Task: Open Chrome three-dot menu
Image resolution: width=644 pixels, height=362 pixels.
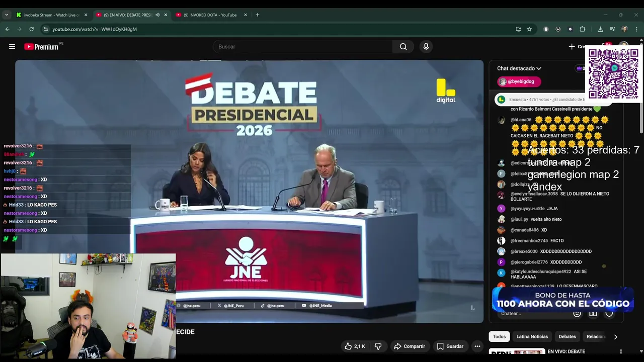Action: point(636,29)
